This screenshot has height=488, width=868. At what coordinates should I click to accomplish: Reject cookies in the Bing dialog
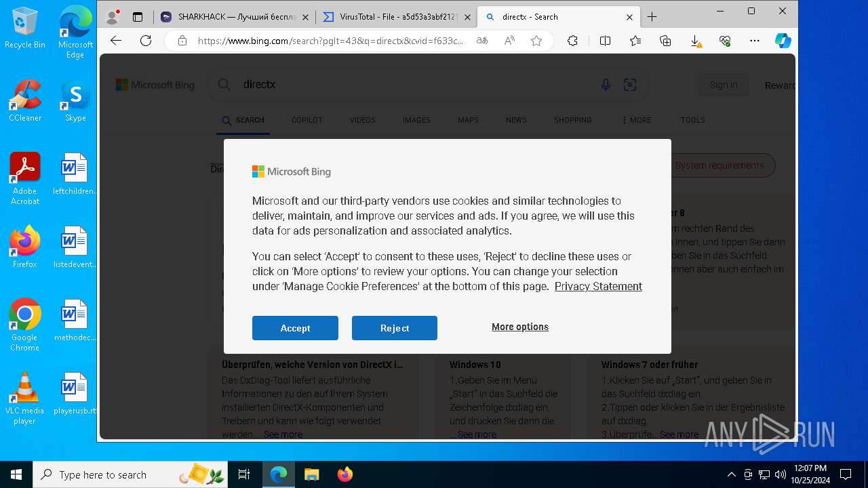click(395, 328)
